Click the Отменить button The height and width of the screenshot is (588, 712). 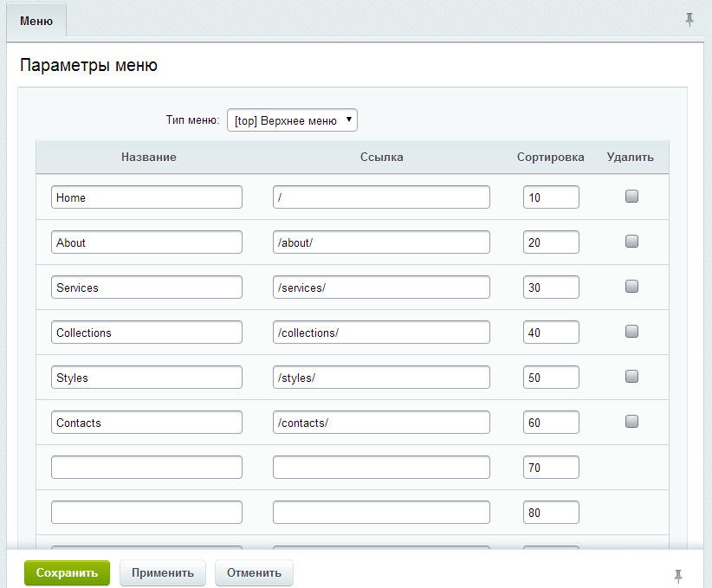pos(254,572)
